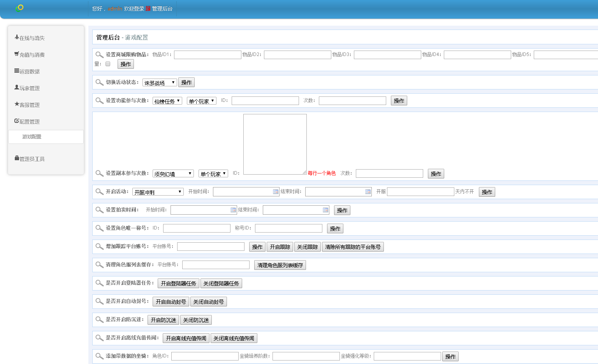Open the 开服冲刺 activity type dropdown
The height and width of the screenshot is (364, 598).
pyautogui.click(x=158, y=192)
